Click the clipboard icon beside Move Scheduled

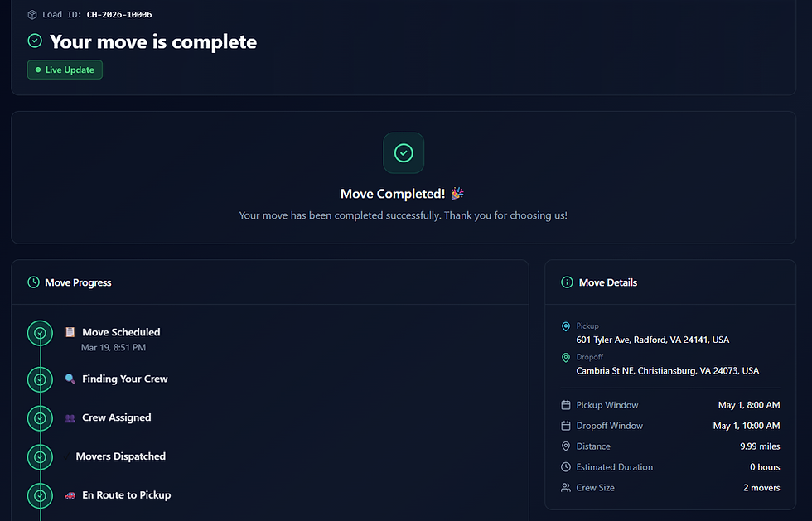[70, 332]
